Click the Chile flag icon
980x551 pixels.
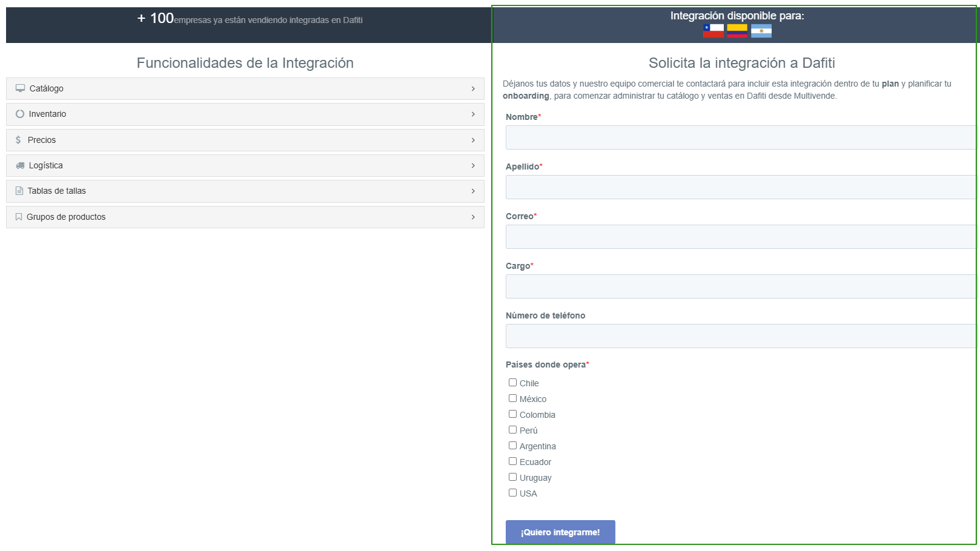pyautogui.click(x=713, y=31)
